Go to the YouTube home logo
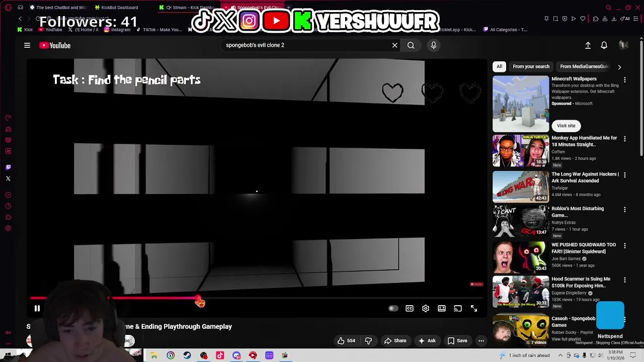Image resolution: width=644 pixels, height=362 pixels. (x=55, y=45)
